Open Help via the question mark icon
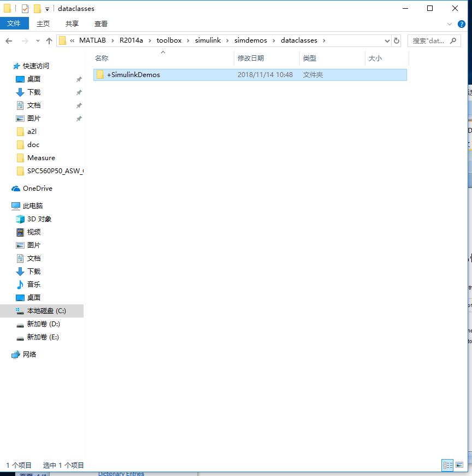This screenshot has width=472, height=476. click(462, 23)
